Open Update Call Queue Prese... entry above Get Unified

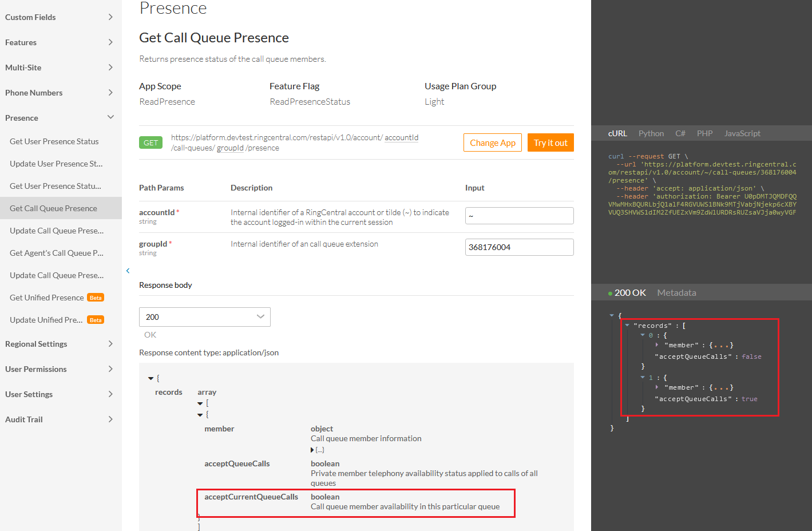57,275
